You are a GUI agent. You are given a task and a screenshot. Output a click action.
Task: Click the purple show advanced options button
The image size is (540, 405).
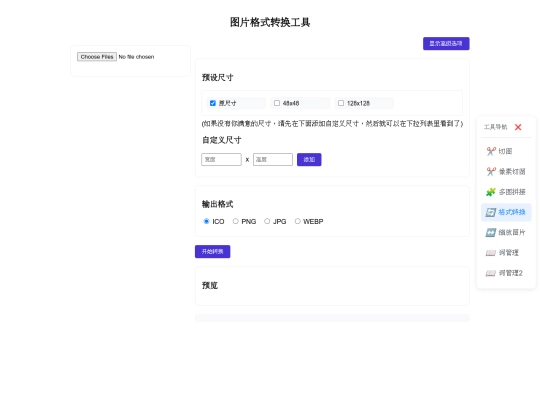[446, 43]
